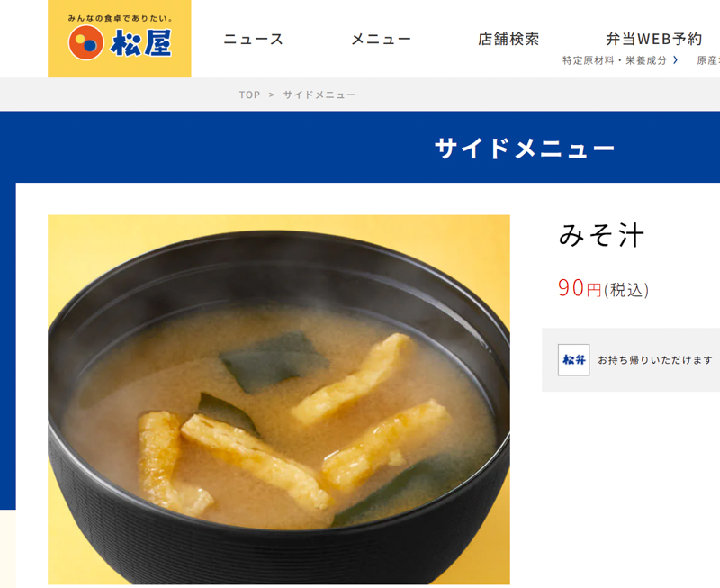The image size is (720, 588).
Task: Click the 松弁 takeout badge icon
Action: pyautogui.click(x=573, y=359)
